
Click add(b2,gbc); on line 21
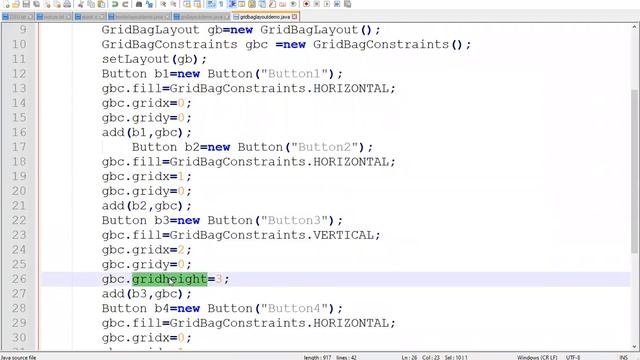(147, 206)
